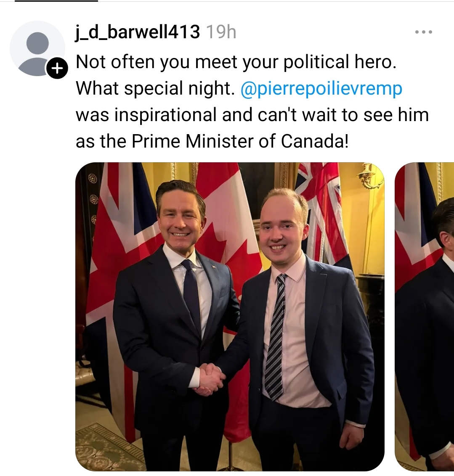This screenshot has height=476, width=454.
Task: Tap the clasped hands in the photo
Action: pyautogui.click(x=211, y=379)
